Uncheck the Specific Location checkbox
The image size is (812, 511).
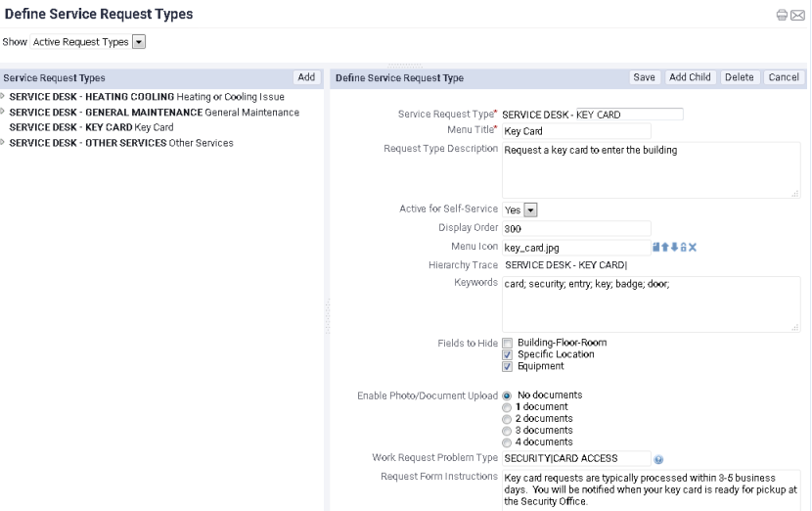coord(507,355)
